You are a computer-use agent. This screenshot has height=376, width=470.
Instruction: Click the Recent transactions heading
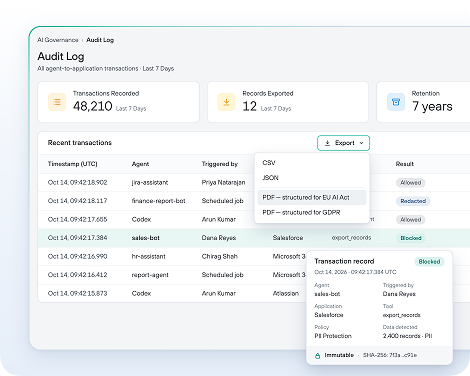pos(80,143)
